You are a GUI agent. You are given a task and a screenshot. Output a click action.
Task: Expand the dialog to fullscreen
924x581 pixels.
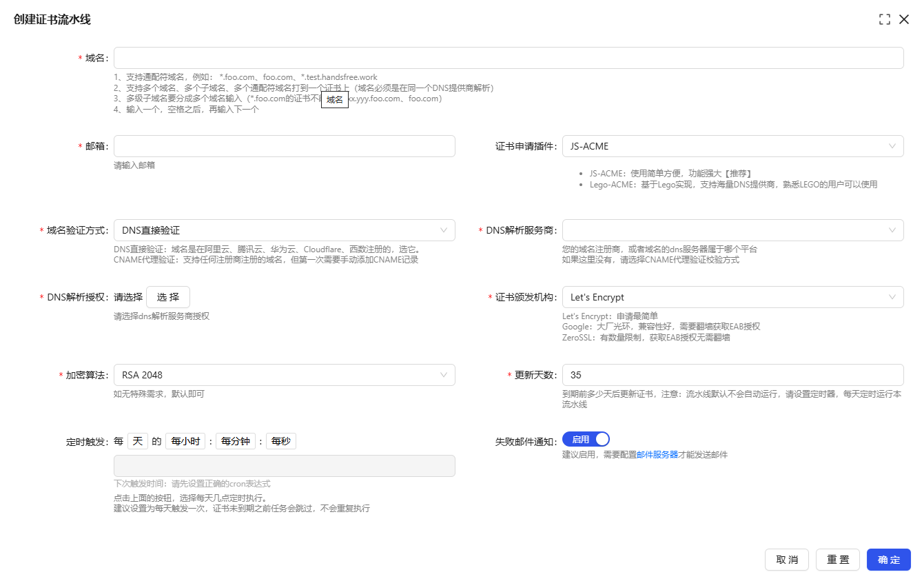click(x=884, y=19)
